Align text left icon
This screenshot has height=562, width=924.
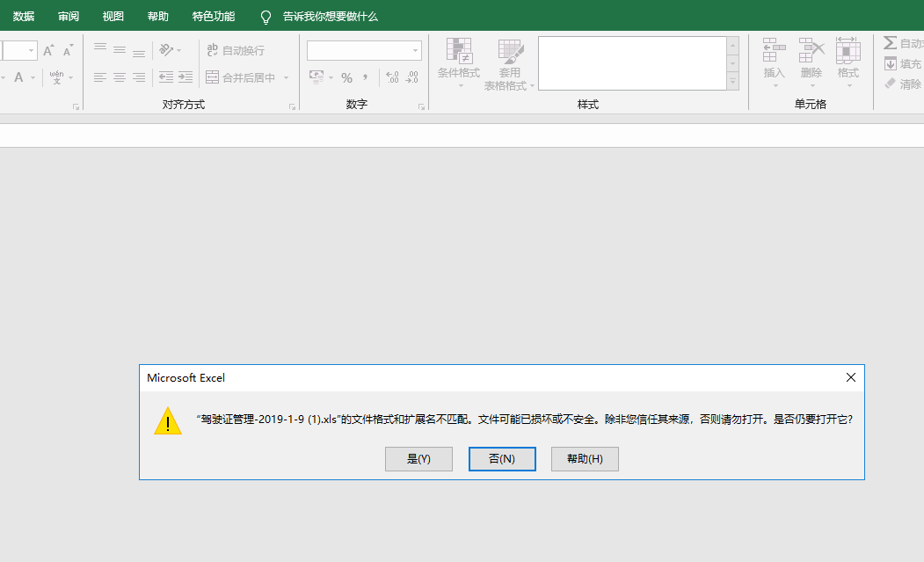click(x=100, y=77)
